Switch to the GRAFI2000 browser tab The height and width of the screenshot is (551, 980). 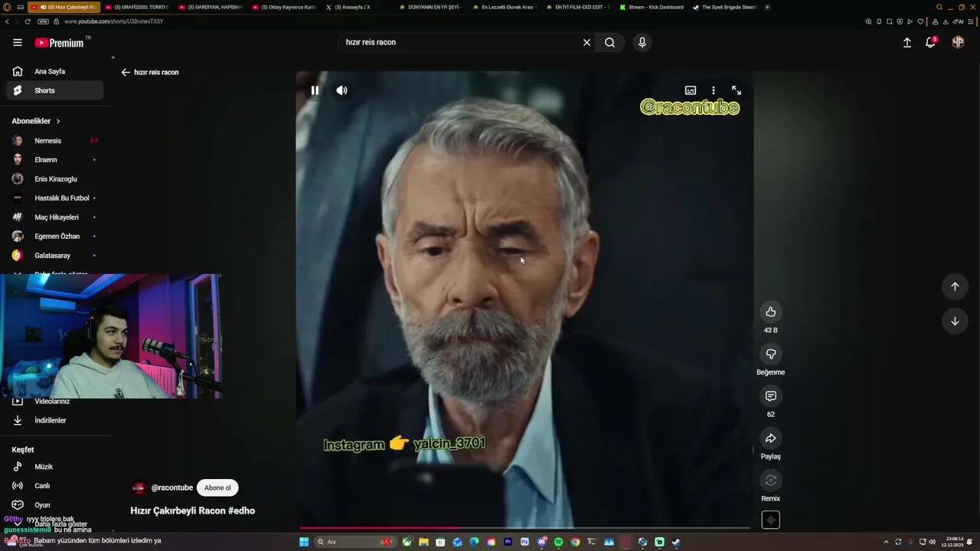[136, 7]
